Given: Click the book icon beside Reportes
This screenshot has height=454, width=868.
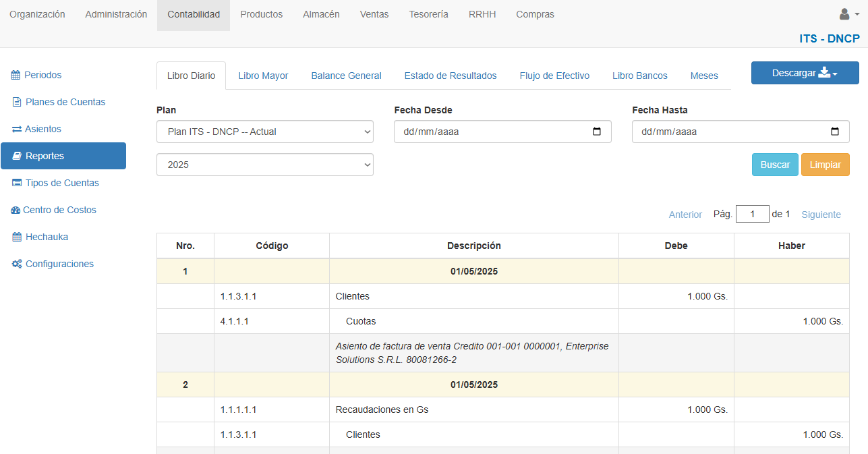Looking at the screenshot, I should point(17,156).
